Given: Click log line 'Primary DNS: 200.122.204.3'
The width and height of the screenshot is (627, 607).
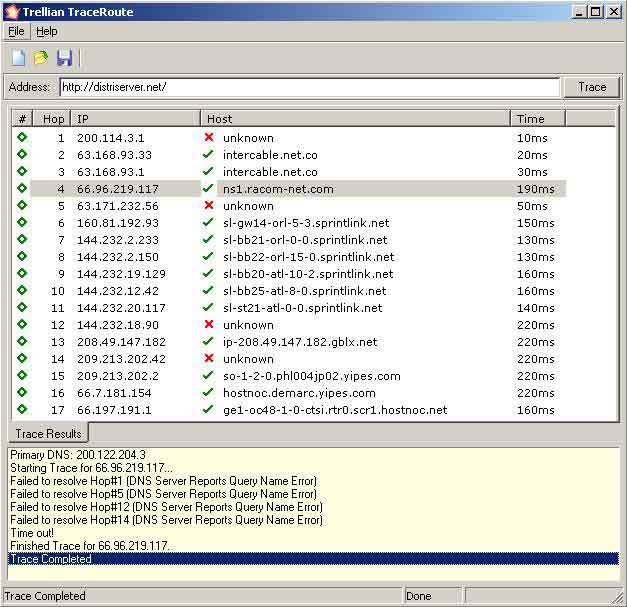Looking at the screenshot, I should point(78,455).
